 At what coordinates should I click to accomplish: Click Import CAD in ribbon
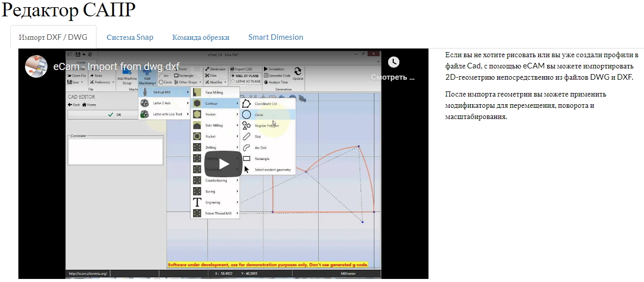(241, 69)
